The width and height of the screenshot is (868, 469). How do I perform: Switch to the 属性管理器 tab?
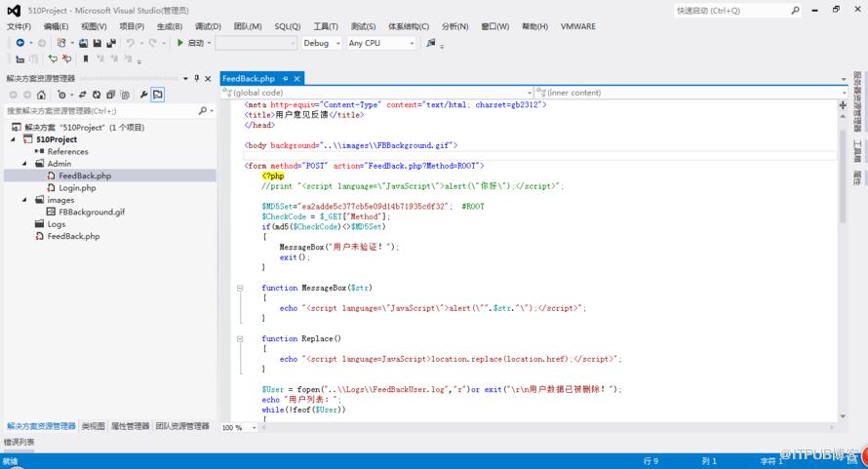point(130,426)
